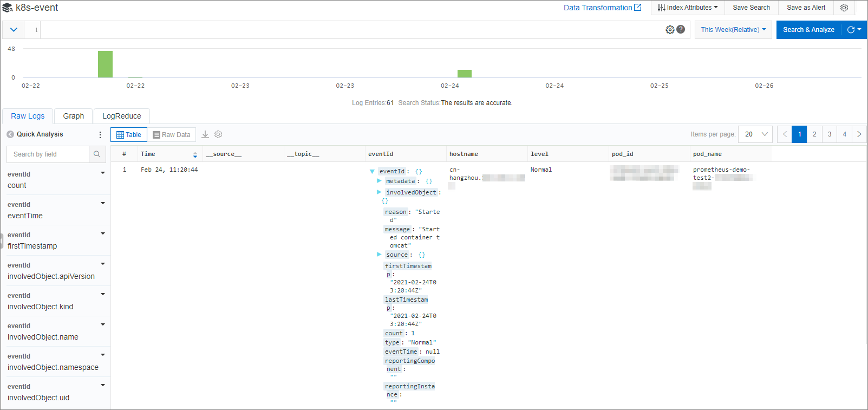This screenshot has height=410, width=868.
Task: Open the query settings gear icon
Action: 670,30
